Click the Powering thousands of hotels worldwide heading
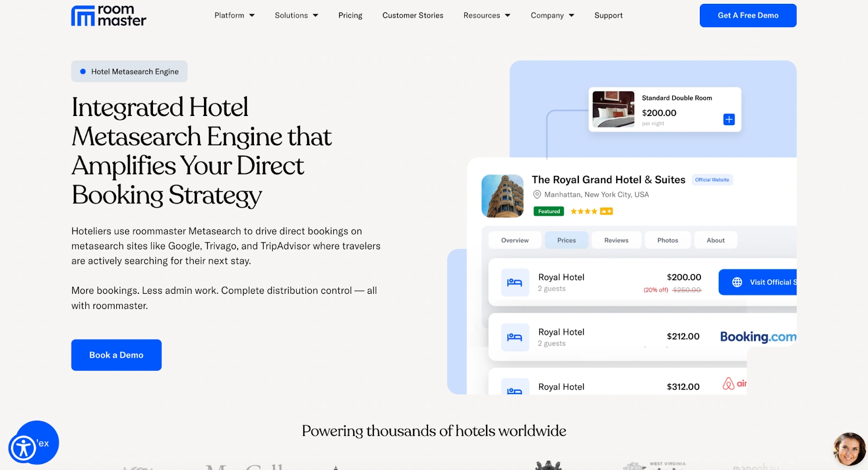The width and height of the screenshot is (868, 470). point(434,431)
